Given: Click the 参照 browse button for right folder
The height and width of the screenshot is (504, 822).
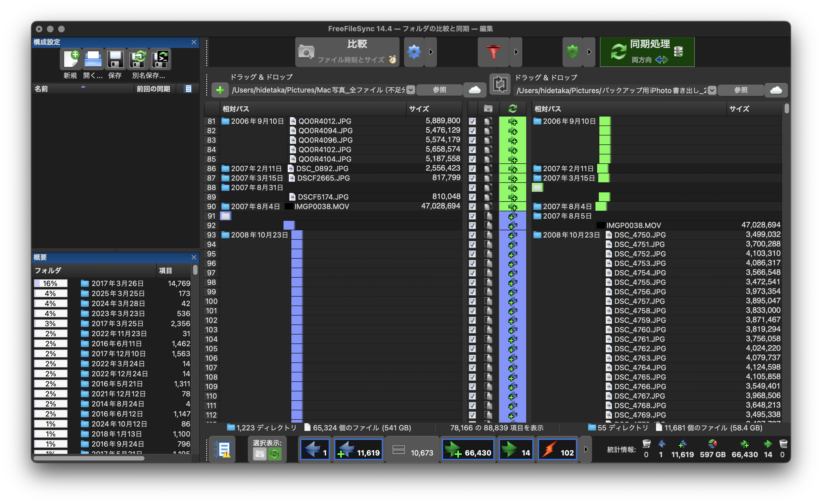Looking at the screenshot, I should click(x=740, y=90).
